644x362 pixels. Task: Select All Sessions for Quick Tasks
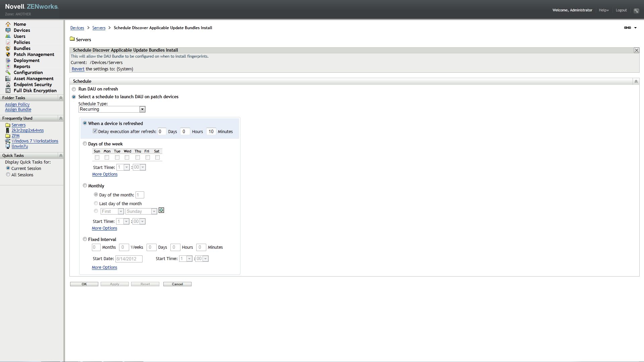click(x=8, y=175)
